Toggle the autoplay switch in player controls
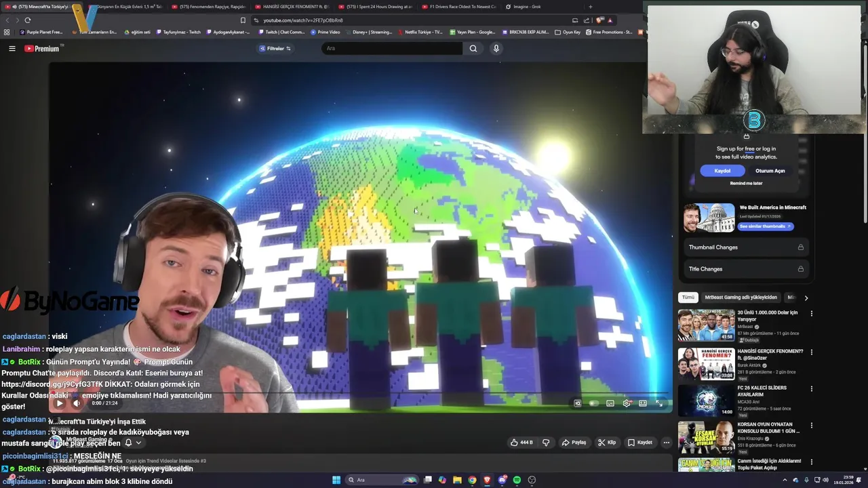868x488 pixels. (593, 403)
